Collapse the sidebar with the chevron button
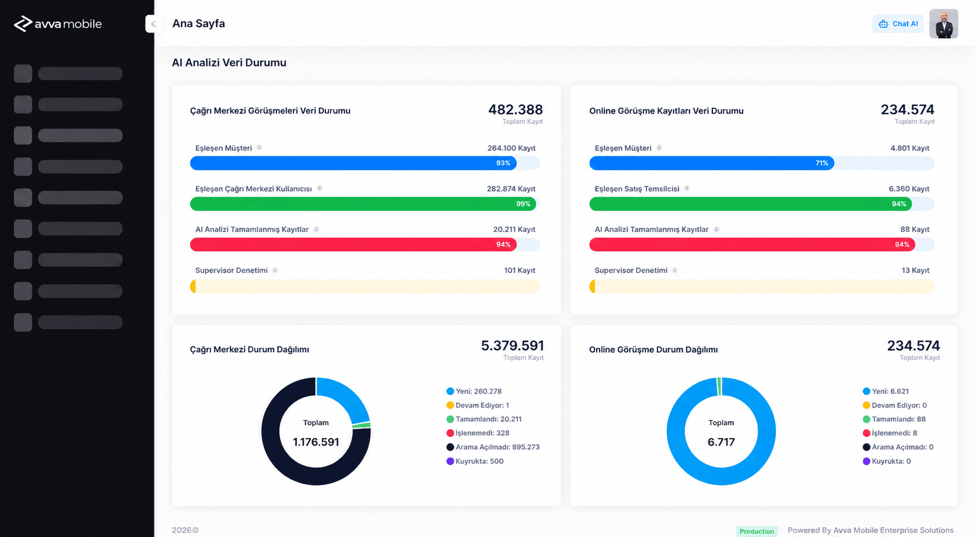Screen dimensions: 980x537 tap(153, 24)
